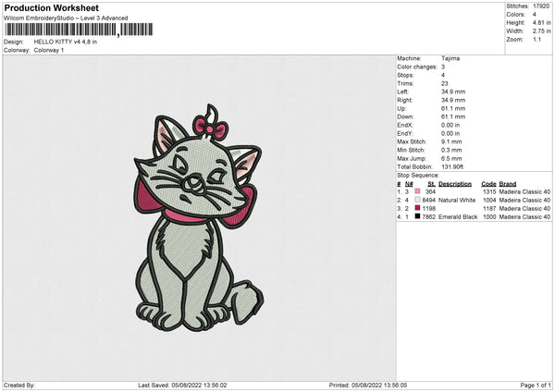Image resolution: width=555 pixels, height=392 pixels.
Task: Click the Zoom value 1:1
Action: [536, 39]
